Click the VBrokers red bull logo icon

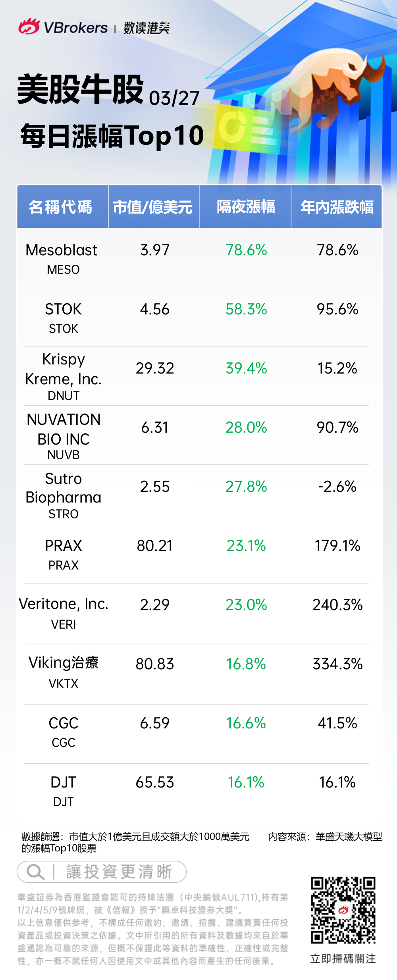(29, 27)
